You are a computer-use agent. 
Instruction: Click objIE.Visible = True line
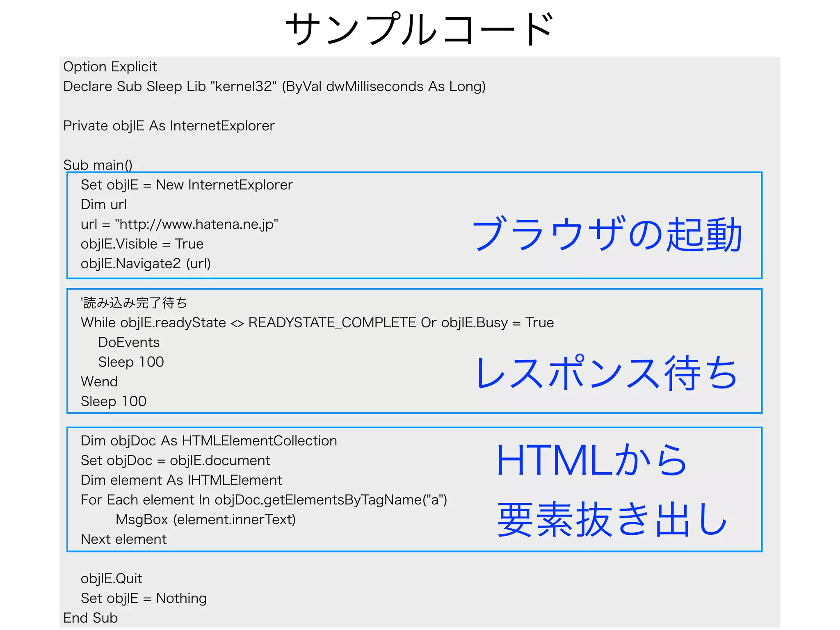tap(142, 244)
